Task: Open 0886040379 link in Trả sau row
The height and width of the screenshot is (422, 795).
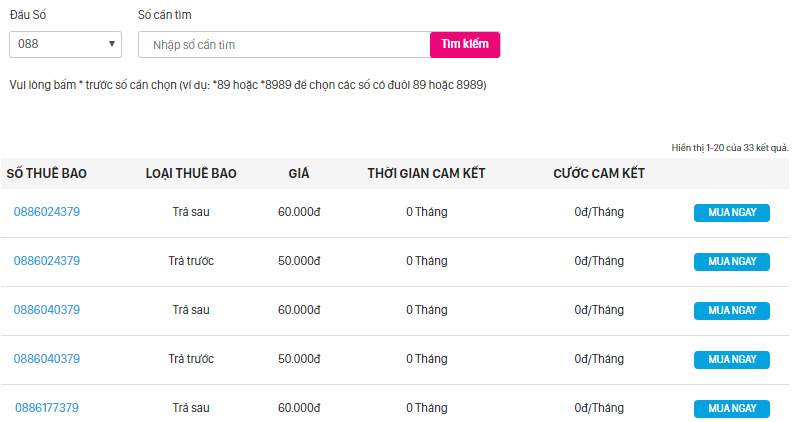Action: pos(47,310)
